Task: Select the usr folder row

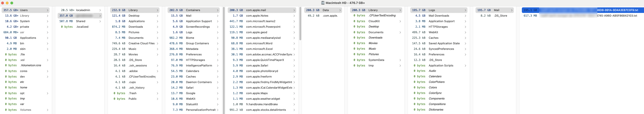Action: click(x=25, y=32)
